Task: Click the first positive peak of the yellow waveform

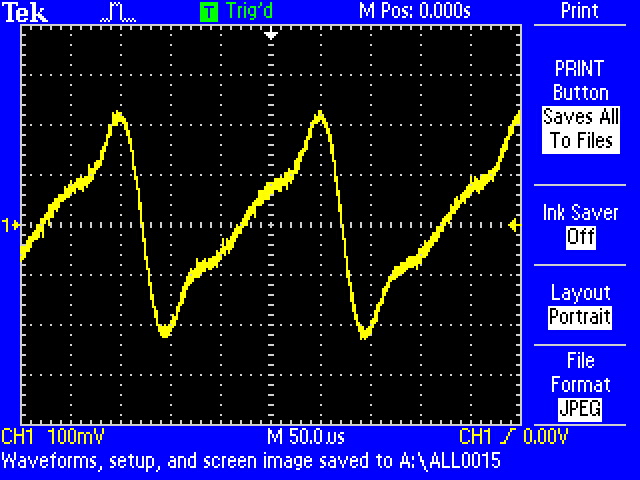Action: pos(119,116)
